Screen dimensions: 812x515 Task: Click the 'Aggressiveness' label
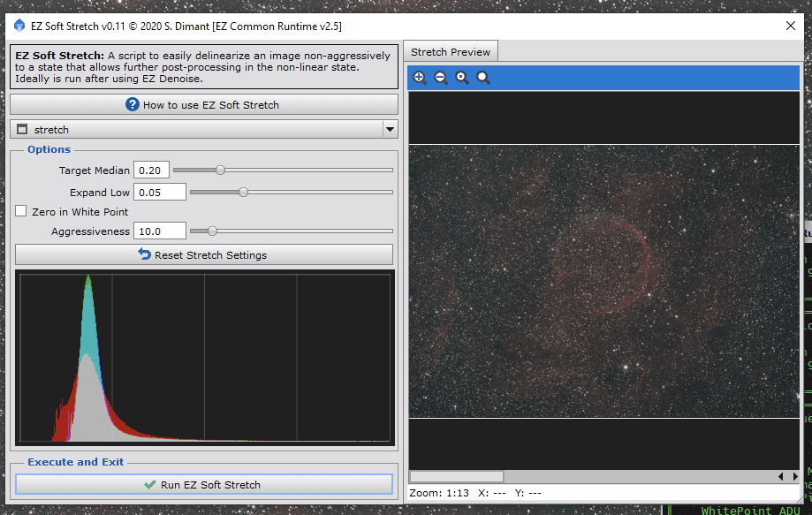(x=90, y=231)
